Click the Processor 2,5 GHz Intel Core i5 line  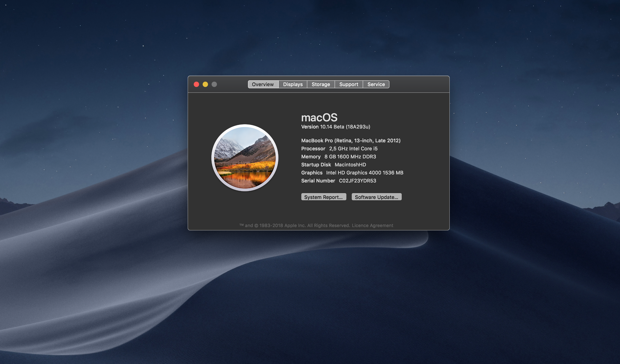tap(339, 149)
